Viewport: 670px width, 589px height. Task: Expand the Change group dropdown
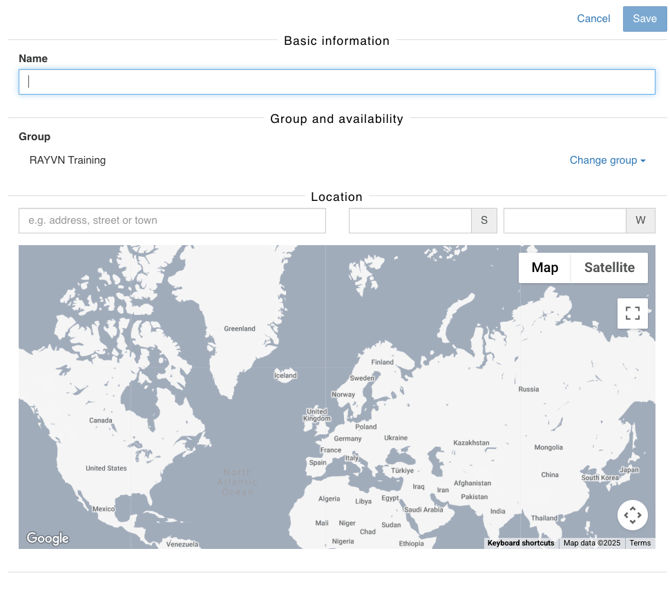coord(607,160)
